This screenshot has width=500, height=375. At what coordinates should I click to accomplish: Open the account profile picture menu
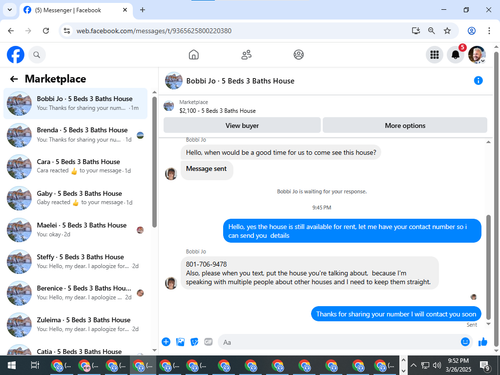[477, 55]
